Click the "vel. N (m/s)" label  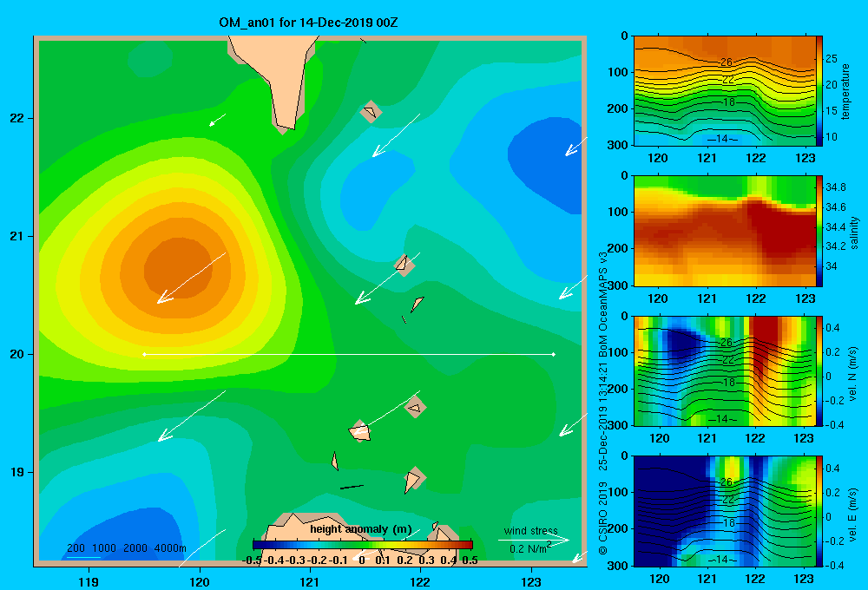853,374
